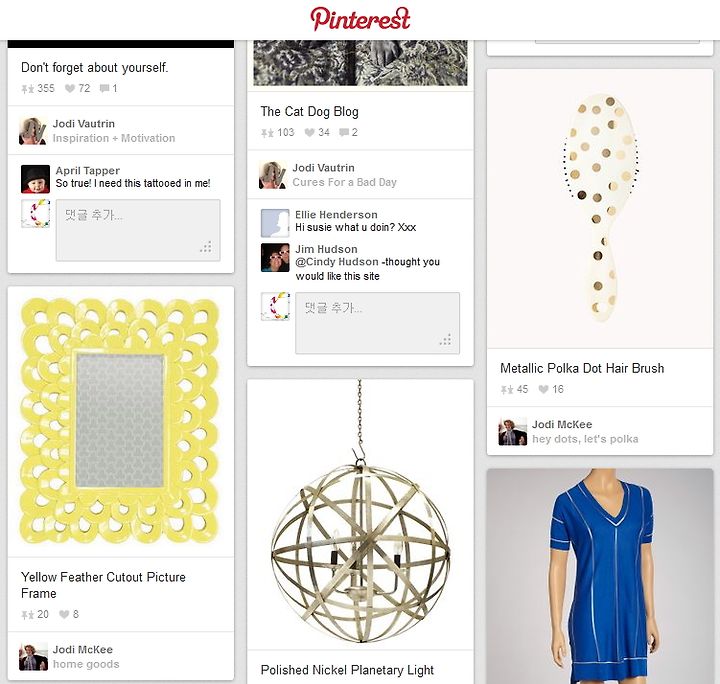Click the Pinterest logo
The image size is (720, 684).
(x=360, y=19)
